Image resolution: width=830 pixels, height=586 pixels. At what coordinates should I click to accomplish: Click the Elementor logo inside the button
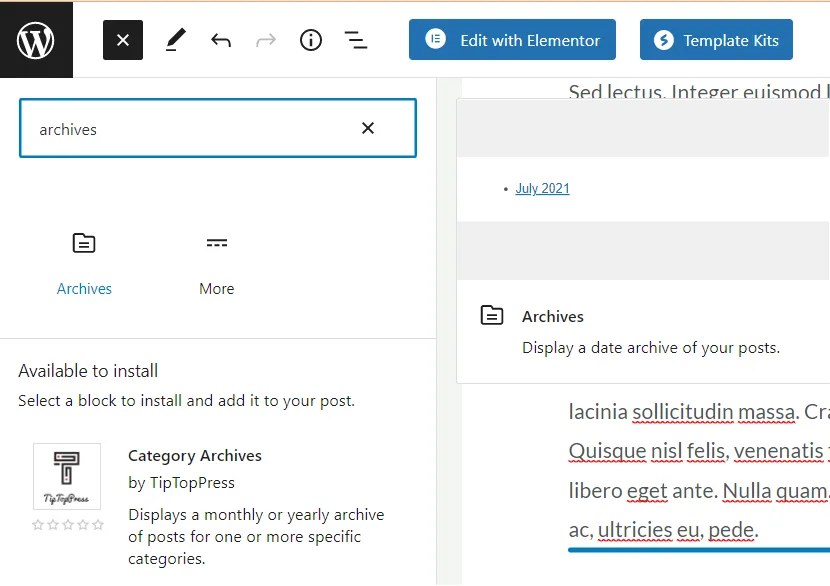click(435, 40)
